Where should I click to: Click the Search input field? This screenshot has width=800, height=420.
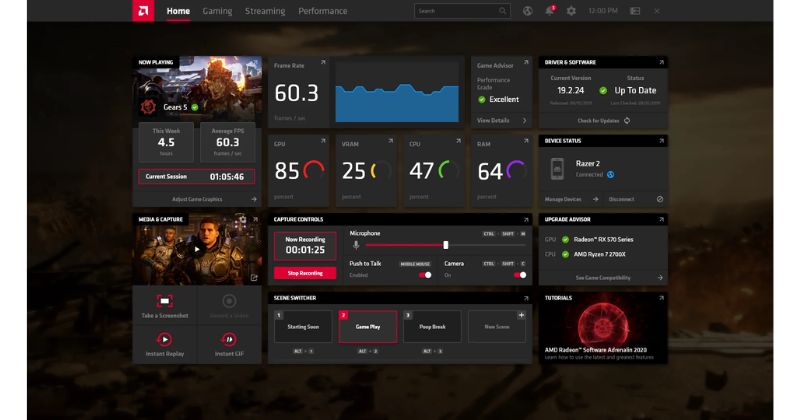pyautogui.click(x=462, y=11)
